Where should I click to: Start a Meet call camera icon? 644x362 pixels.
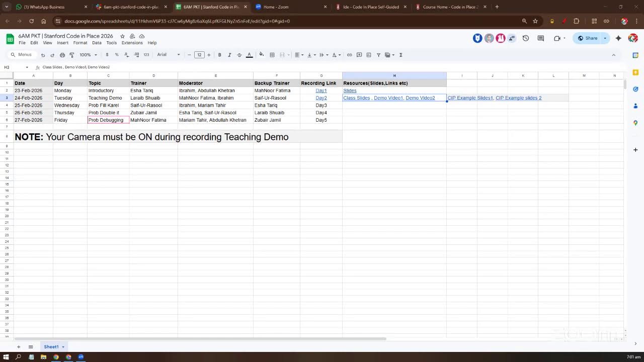(557, 38)
